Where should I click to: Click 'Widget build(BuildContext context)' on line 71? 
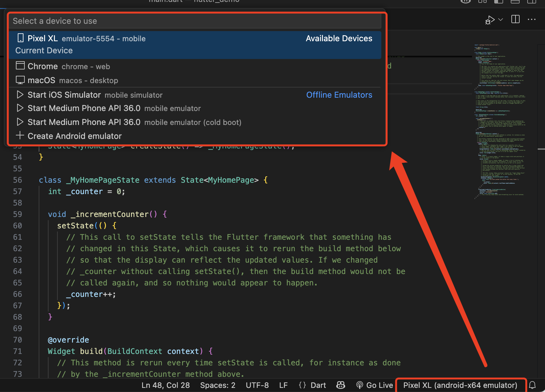[125, 351]
